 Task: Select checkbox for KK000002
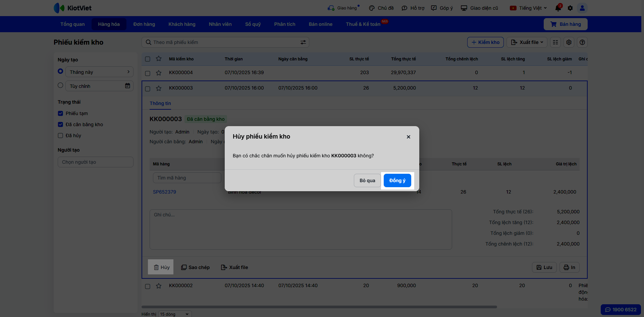click(148, 286)
